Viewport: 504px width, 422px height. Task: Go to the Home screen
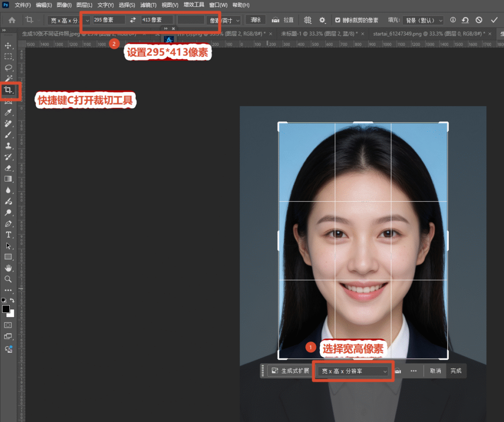(12, 20)
